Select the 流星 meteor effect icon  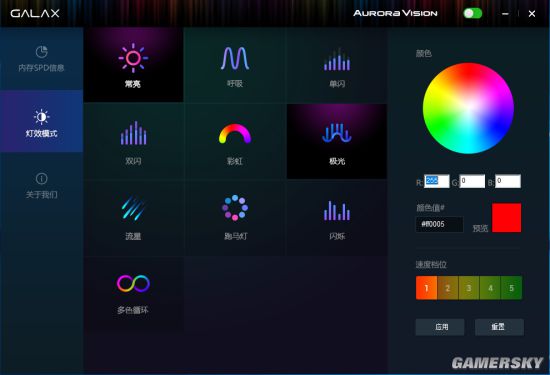[x=133, y=217]
